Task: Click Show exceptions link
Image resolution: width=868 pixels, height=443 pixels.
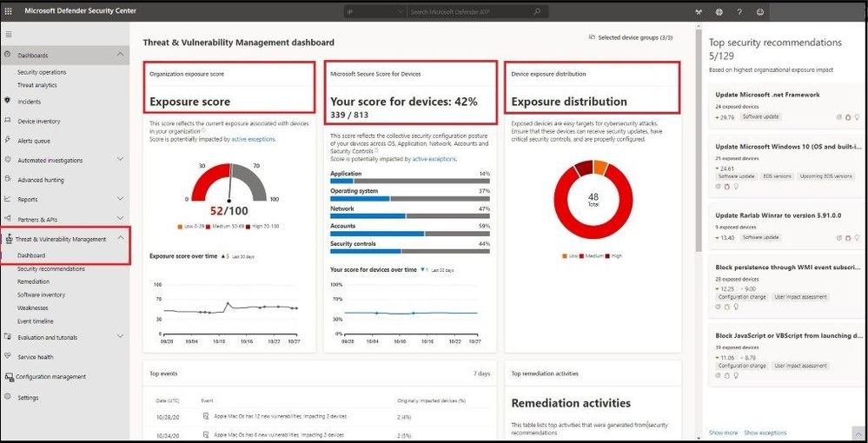Action: [765, 433]
